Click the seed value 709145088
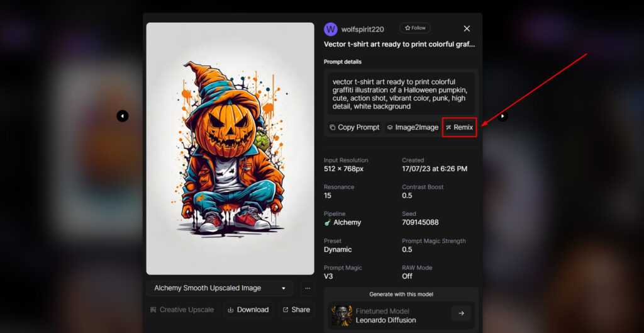This screenshot has width=644, height=333. coord(420,222)
